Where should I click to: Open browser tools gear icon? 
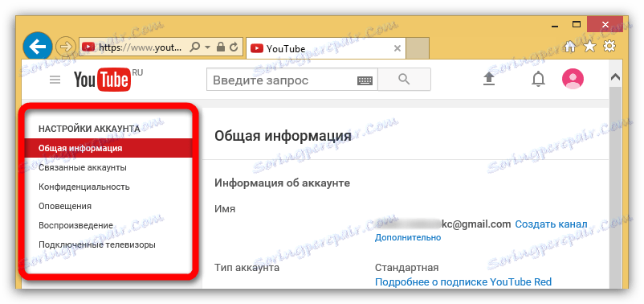point(609,47)
